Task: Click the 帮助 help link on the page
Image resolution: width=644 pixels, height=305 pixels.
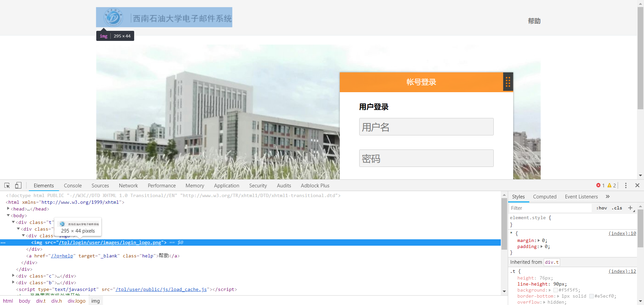Action: pos(534,21)
